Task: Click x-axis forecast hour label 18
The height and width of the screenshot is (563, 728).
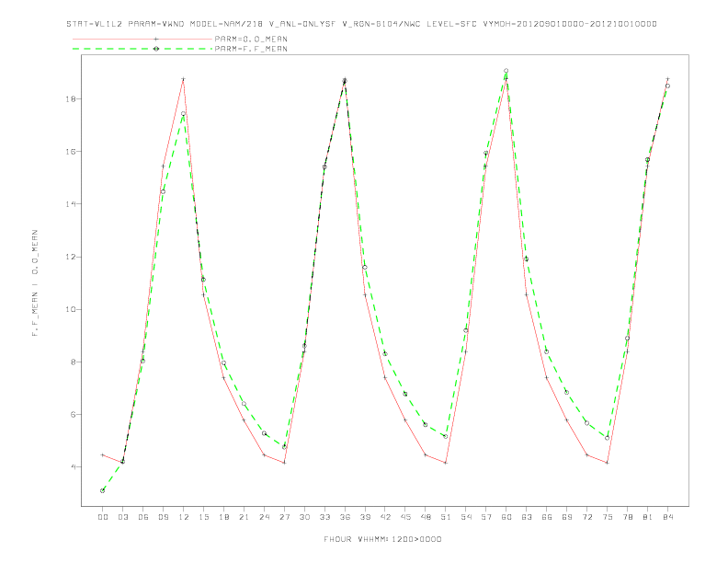Action: (223, 517)
